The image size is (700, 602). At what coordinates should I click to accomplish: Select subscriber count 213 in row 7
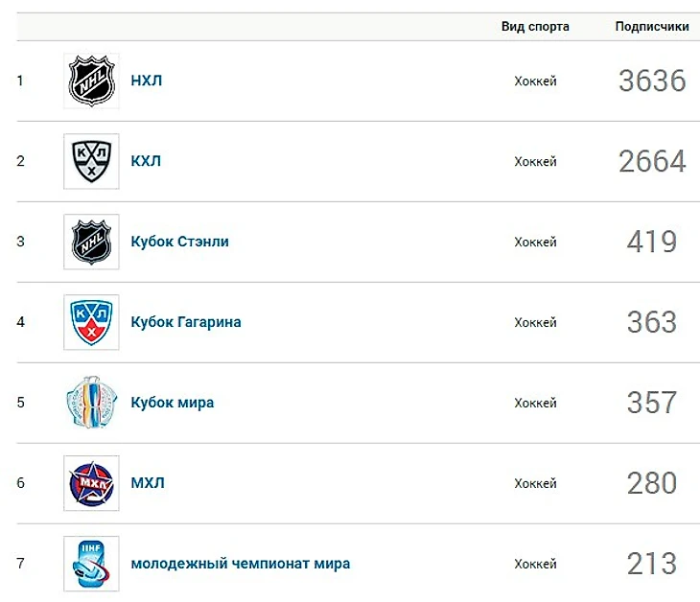pos(652,564)
